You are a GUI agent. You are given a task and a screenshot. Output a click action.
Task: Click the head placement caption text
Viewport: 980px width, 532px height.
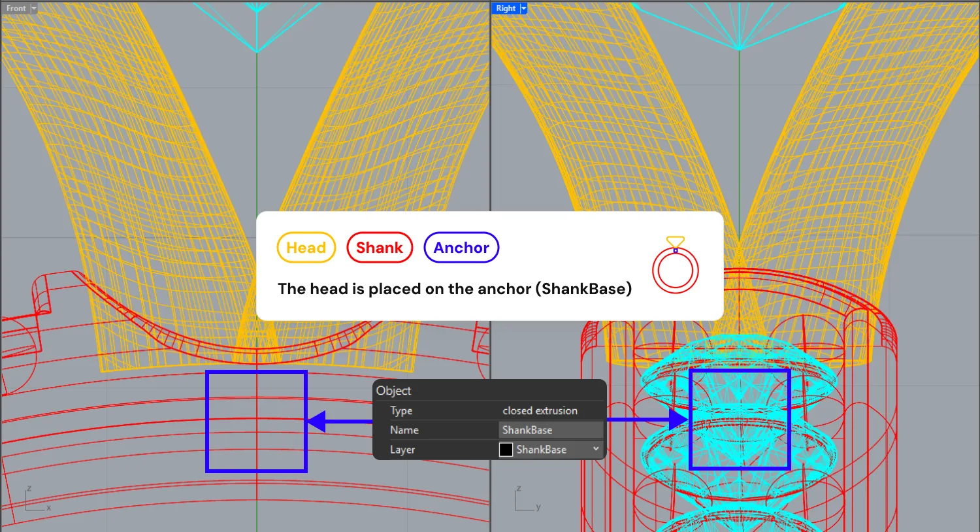[455, 289]
